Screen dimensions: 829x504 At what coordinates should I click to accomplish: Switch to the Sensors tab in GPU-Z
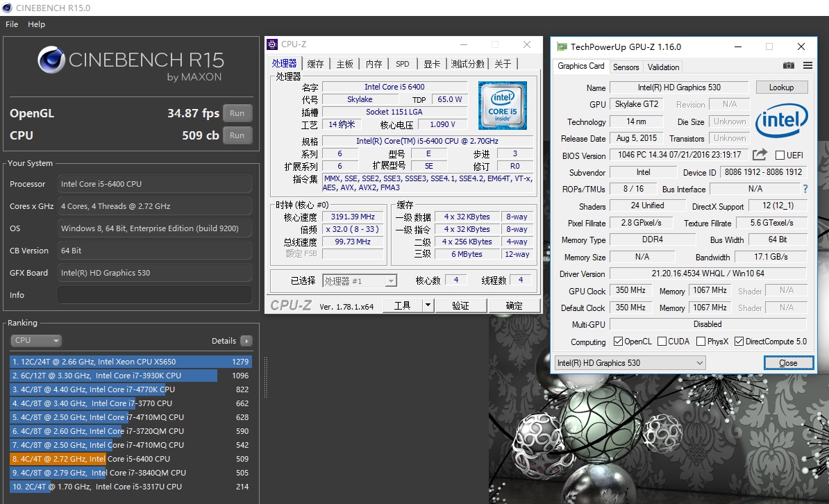click(x=626, y=67)
